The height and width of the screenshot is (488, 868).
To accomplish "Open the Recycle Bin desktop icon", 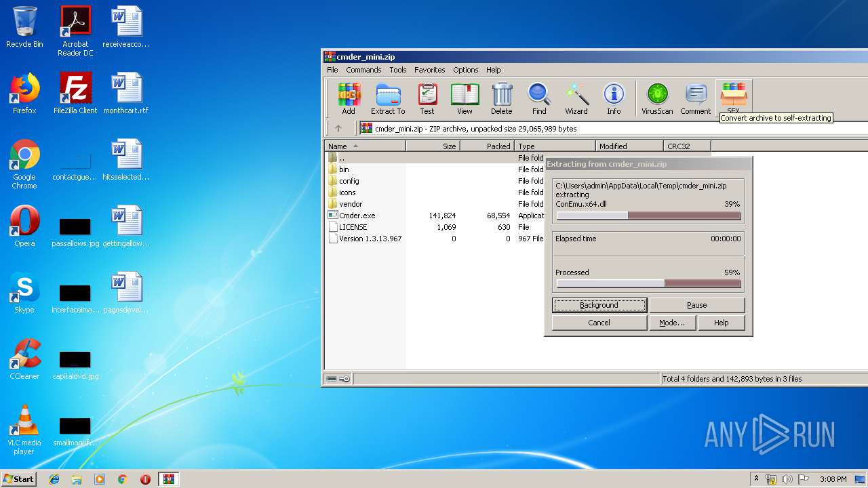I will click(x=24, y=27).
